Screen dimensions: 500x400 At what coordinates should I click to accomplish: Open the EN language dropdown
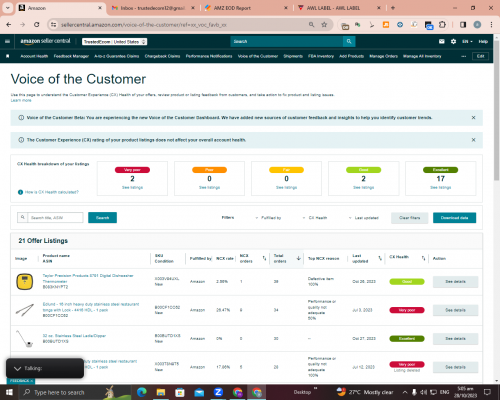tap(467, 41)
